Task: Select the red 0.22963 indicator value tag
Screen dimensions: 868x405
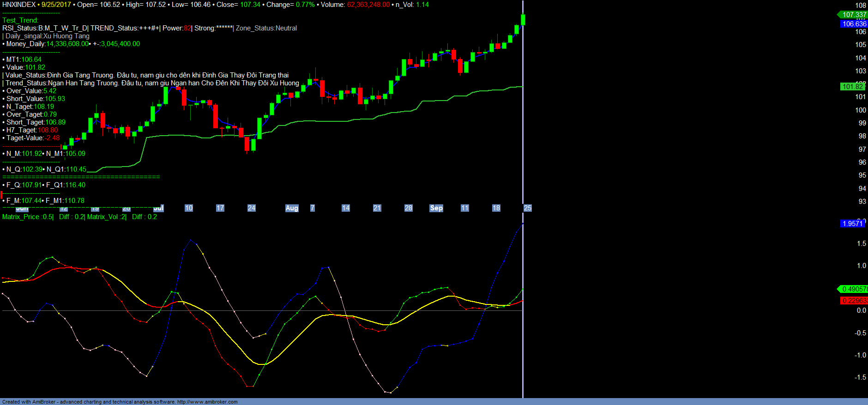Action: click(854, 301)
